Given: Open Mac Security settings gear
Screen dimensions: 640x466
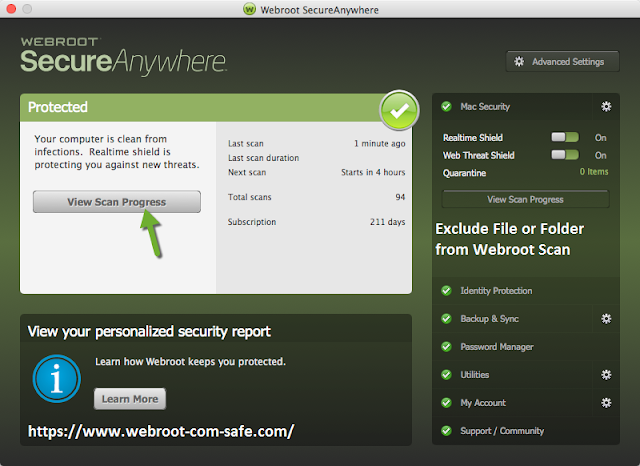Looking at the screenshot, I should point(606,107).
